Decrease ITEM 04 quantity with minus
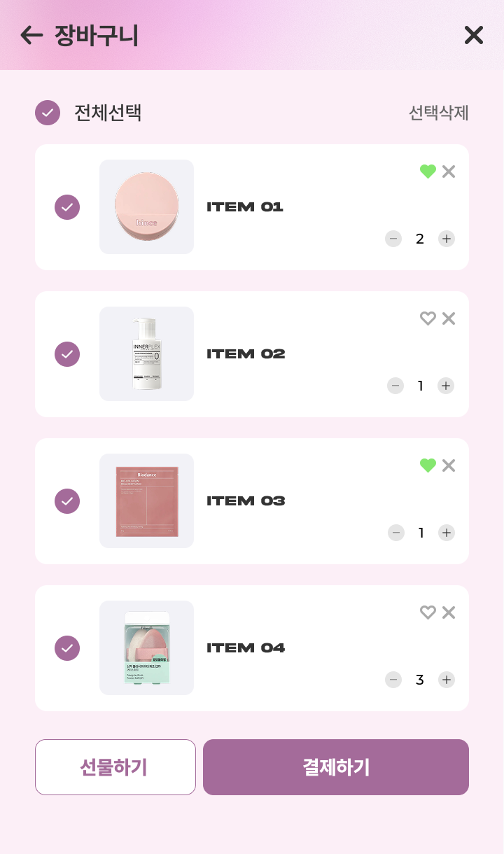504x854 pixels. (x=393, y=680)
